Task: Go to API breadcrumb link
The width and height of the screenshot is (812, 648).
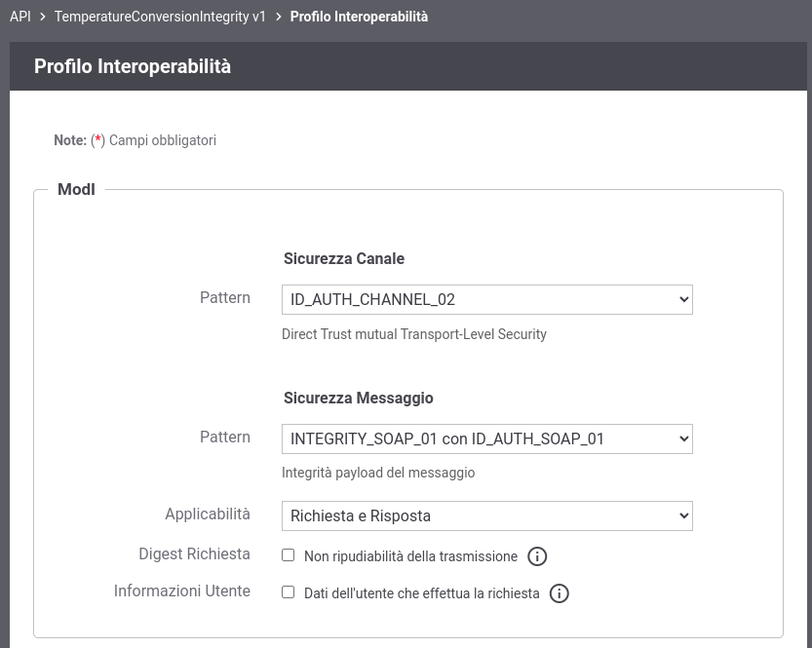Action: [x=20, y=17]
